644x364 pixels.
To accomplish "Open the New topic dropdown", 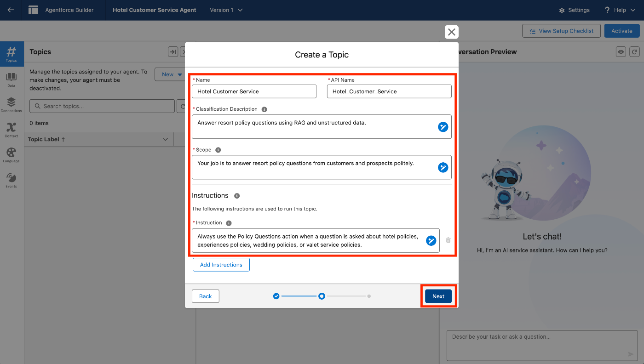I will pyautogui.click(x=170, y=74).
